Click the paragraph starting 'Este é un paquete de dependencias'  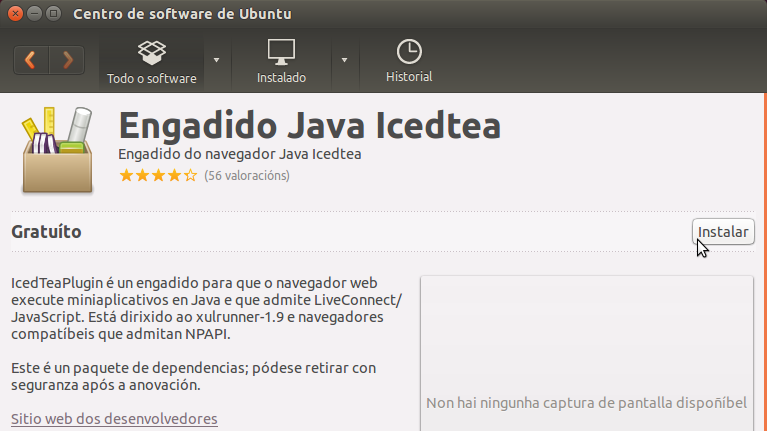point(194,376)
